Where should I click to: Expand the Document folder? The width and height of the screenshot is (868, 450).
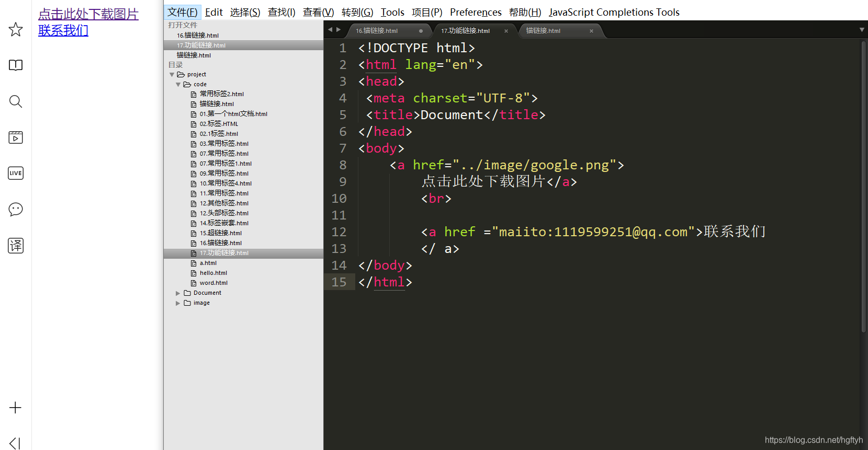click(178, 293)
